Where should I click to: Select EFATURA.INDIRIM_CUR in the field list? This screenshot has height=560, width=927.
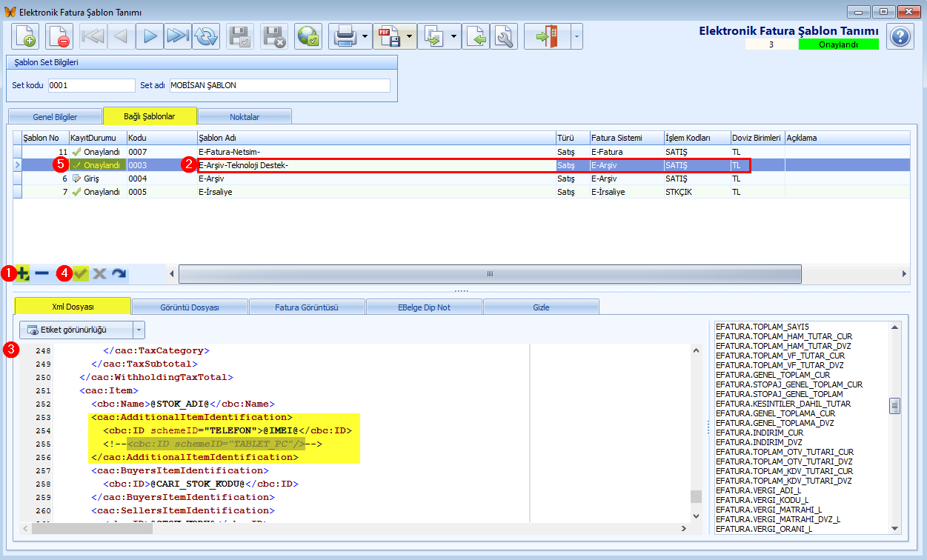(x=760, y=433)
